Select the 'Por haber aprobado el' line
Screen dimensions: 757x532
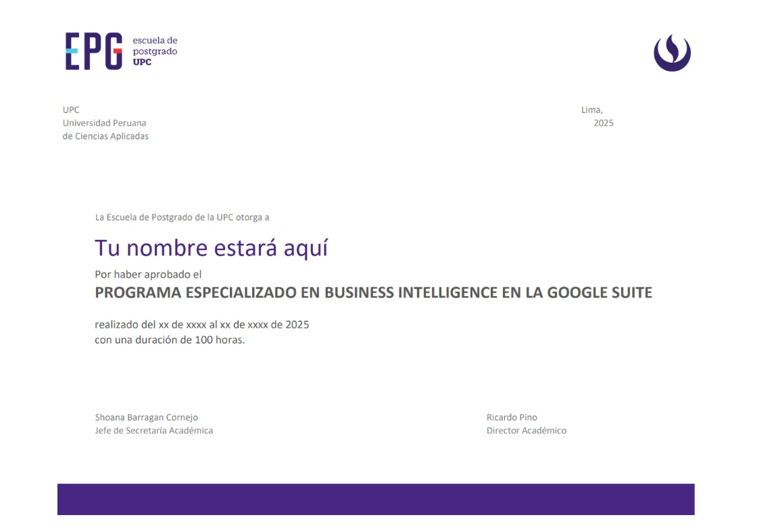click(x=148, y=274)
